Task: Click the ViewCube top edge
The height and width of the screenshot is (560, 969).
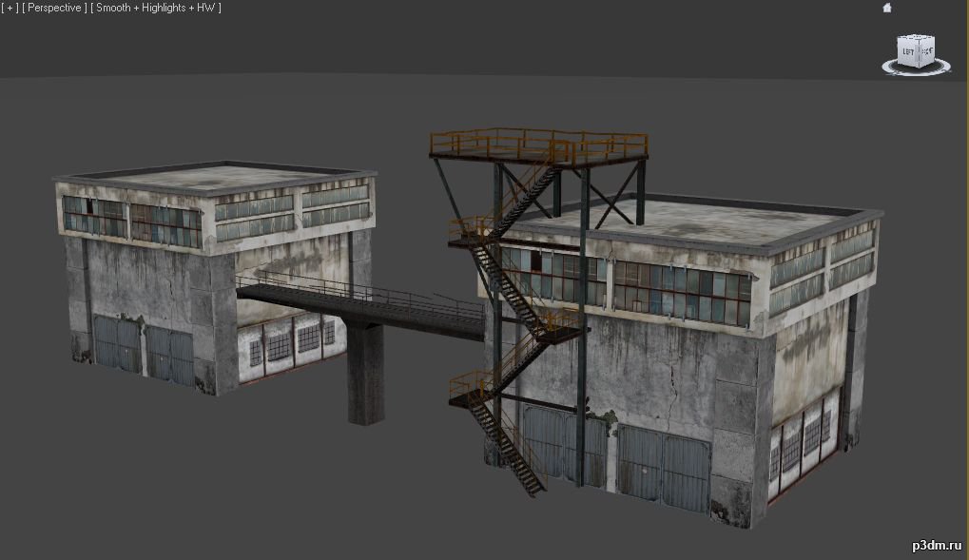Action: point(917,37)
